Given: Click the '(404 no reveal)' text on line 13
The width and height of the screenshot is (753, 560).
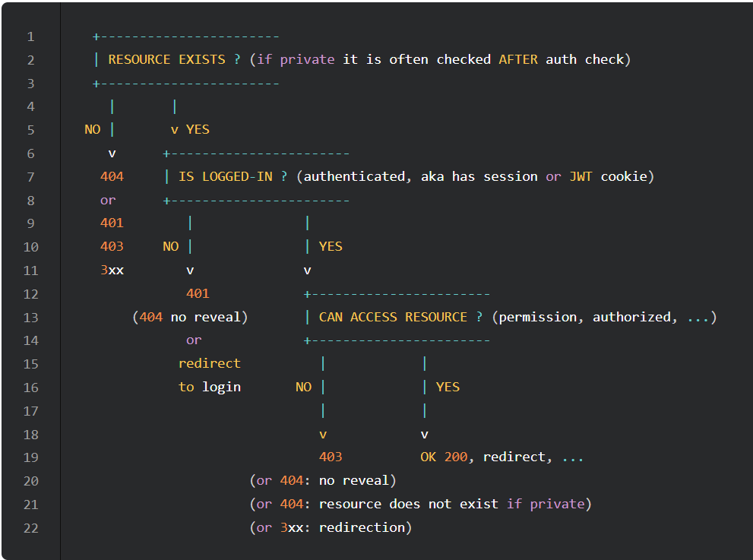Looking at the screenshot, I should pos(190,317).
